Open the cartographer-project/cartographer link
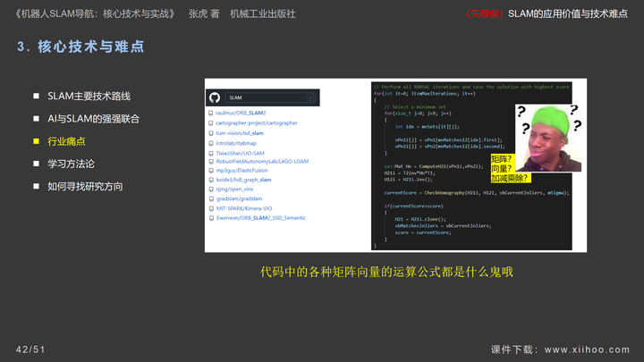The width and height of the screenshot is (644, 362). click(257, 123)
